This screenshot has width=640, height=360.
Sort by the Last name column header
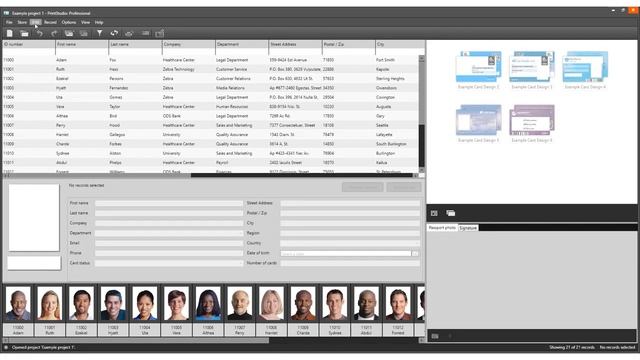pos(136,44)
